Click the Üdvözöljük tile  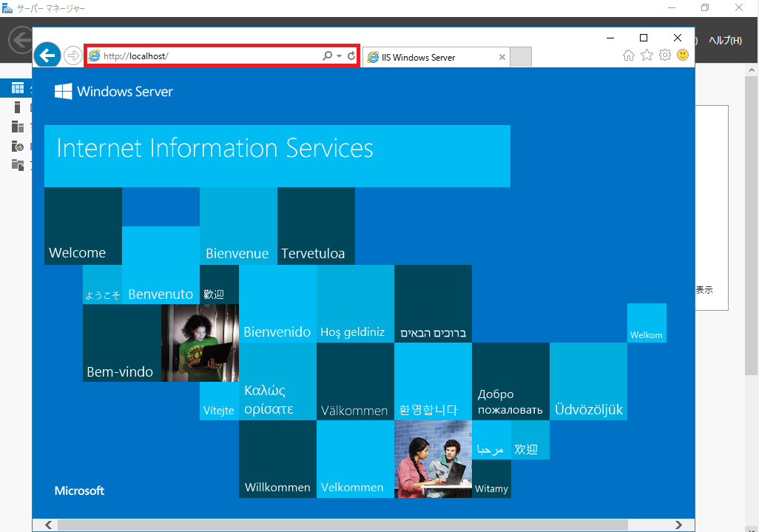589,382
